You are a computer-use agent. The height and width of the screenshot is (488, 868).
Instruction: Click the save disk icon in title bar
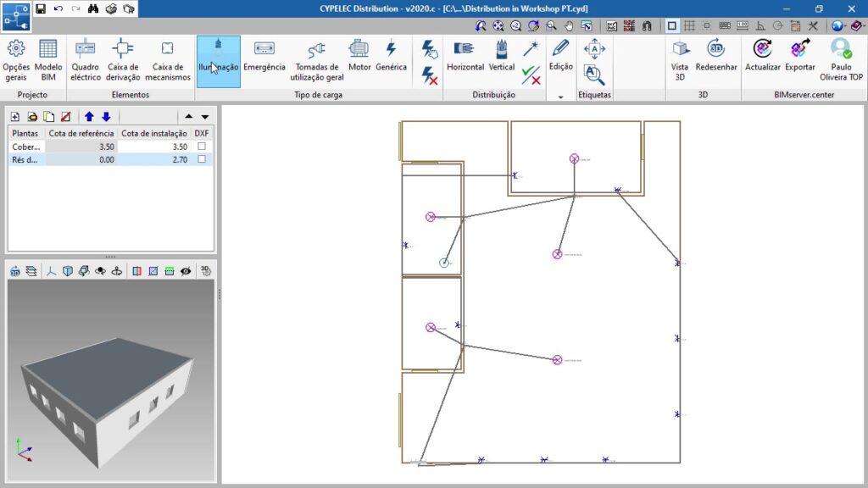(42, 8)
